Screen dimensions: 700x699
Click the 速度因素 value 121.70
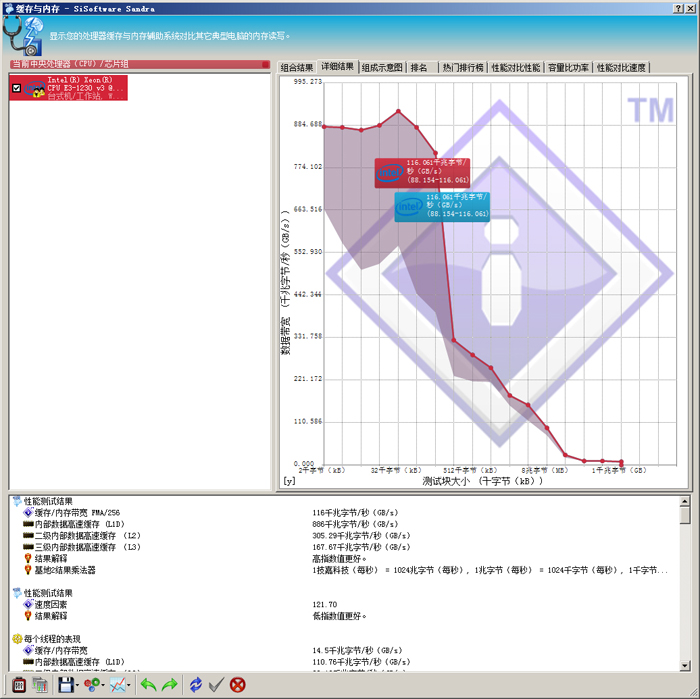click(325, 604)
